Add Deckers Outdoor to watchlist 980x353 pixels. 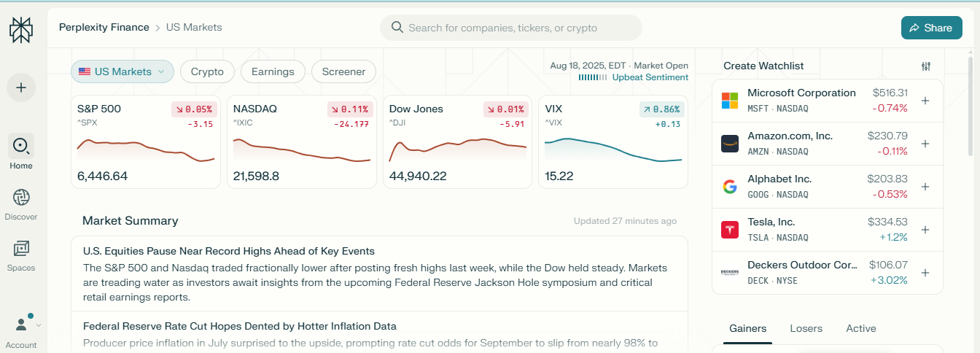tap(925, 273)
